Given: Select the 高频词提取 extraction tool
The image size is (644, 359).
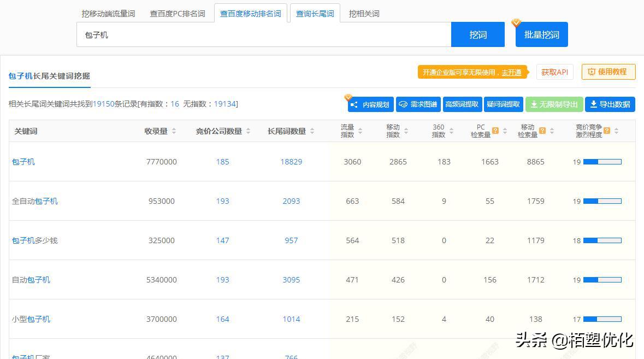Looking at the screenshot, I should click(462, 104).
